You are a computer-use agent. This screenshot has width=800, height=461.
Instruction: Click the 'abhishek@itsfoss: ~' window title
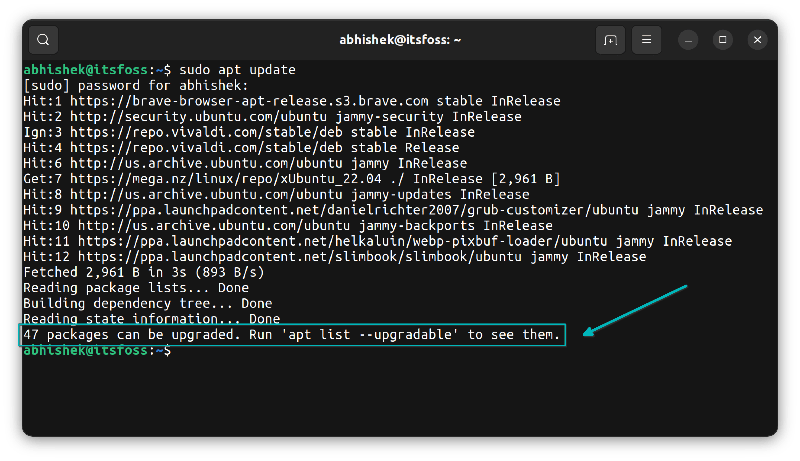(x=400, y=40)
